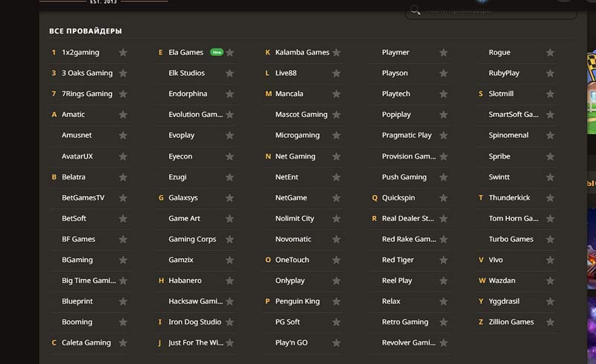Select Hacksaw Gaming in the list
This screenshot has height=364, width=596.
(195, 301)
